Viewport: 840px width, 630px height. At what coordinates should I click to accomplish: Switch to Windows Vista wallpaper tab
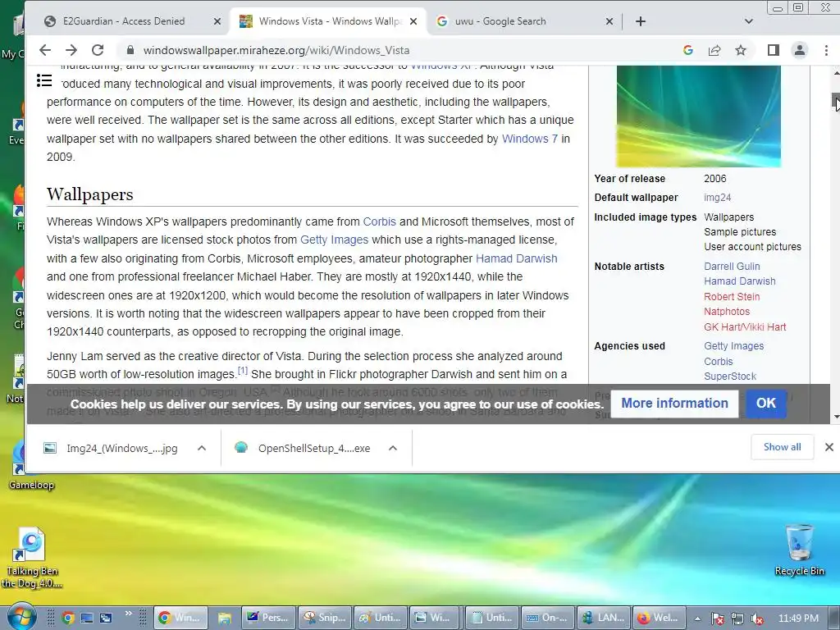328,21
